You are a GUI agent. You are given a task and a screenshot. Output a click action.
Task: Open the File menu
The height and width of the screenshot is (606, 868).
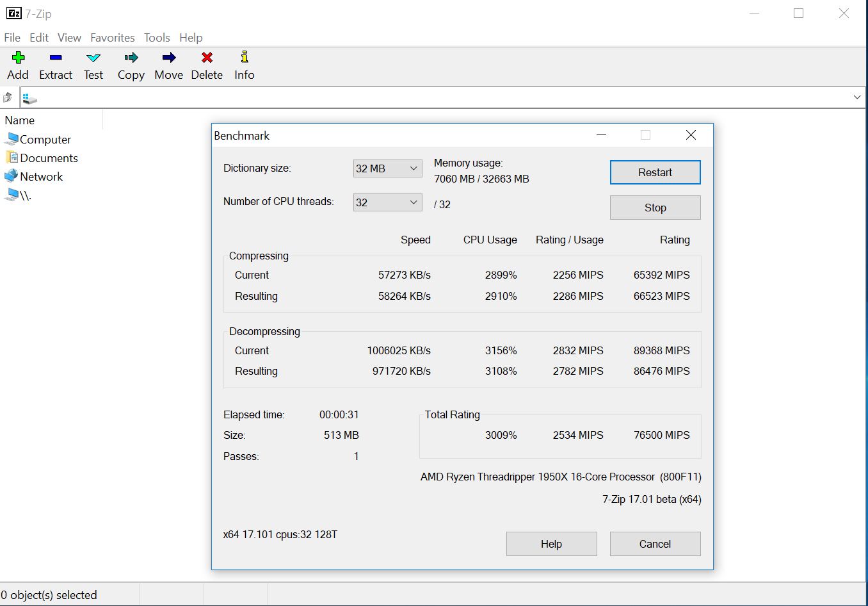click(12, 38)
